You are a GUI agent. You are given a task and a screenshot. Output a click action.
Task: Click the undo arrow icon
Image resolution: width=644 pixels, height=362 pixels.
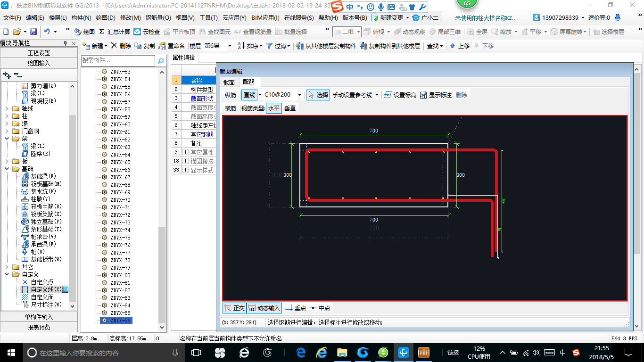pyautogui.click(x=47, y=32)
